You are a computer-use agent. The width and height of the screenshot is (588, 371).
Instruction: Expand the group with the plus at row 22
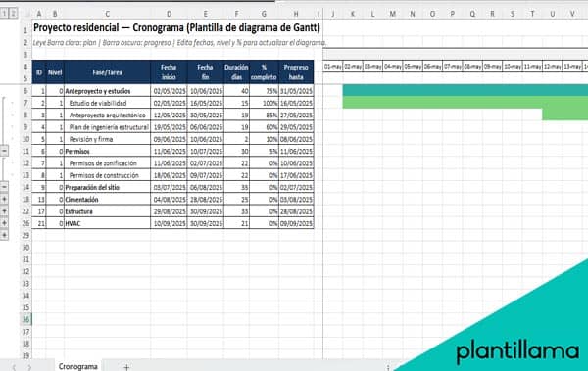(4, 211)
